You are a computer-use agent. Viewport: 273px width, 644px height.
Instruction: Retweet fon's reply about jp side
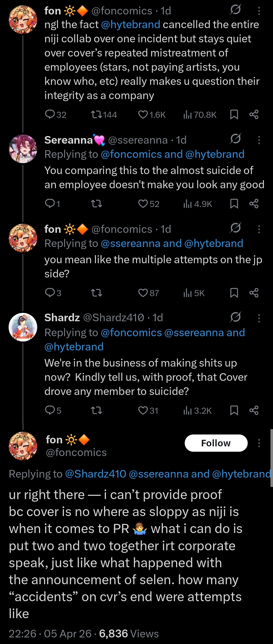coord(96,293)
